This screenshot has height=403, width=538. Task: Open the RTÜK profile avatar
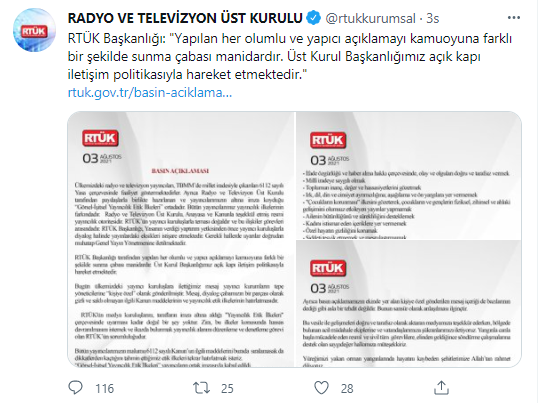pyautogui.click(x=34, y=30)
